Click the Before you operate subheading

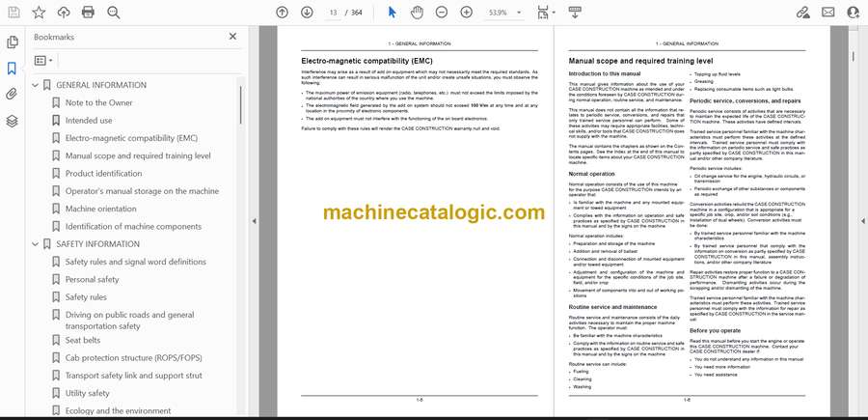715,331
